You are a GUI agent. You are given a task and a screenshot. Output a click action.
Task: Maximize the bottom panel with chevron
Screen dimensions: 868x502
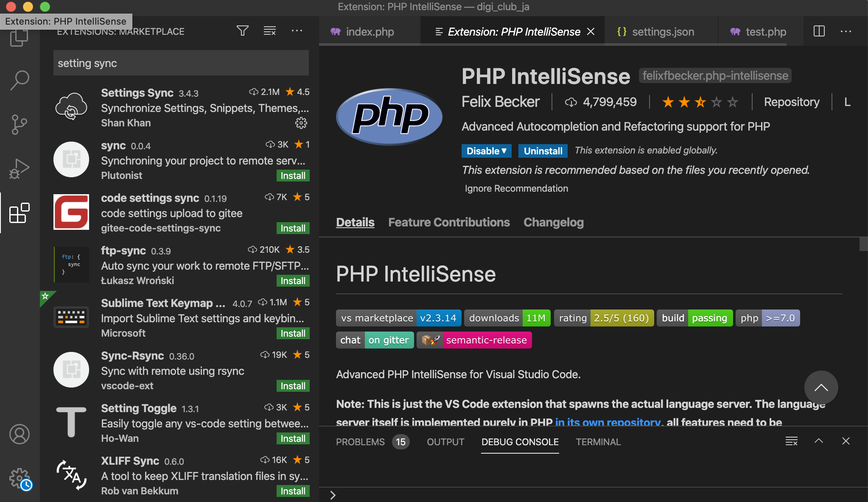819,441
